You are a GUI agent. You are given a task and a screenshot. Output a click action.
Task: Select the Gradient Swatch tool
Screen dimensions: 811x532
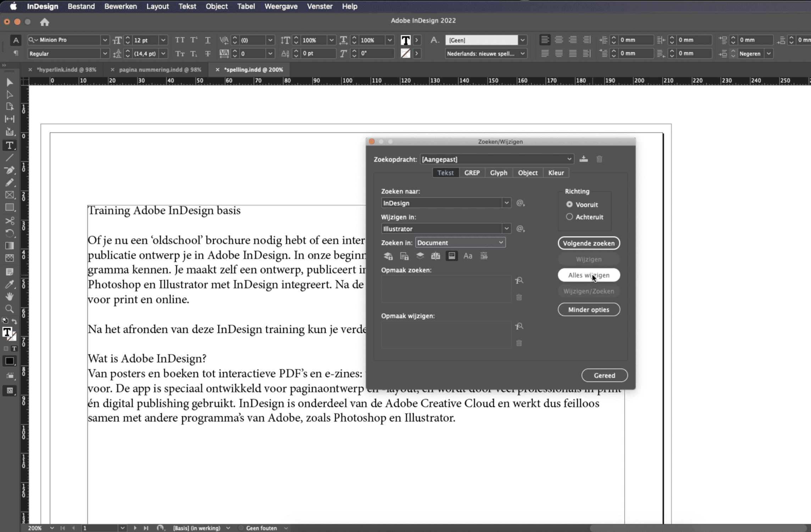pyautogui.click(x=10, y=246)
